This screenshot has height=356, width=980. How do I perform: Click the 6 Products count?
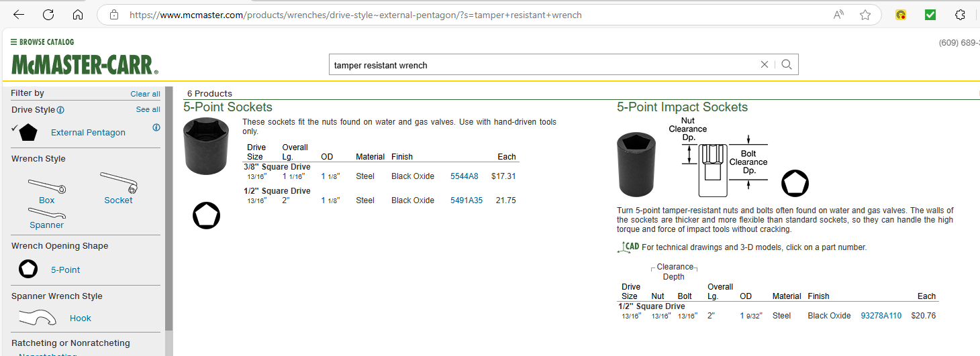point(209,94)
